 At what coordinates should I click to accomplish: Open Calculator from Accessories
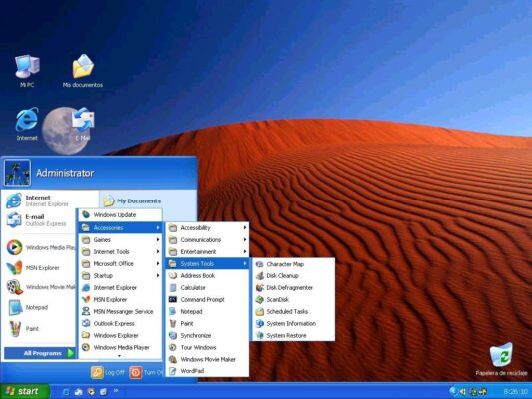pyautogui.click(x=207, y=287)
